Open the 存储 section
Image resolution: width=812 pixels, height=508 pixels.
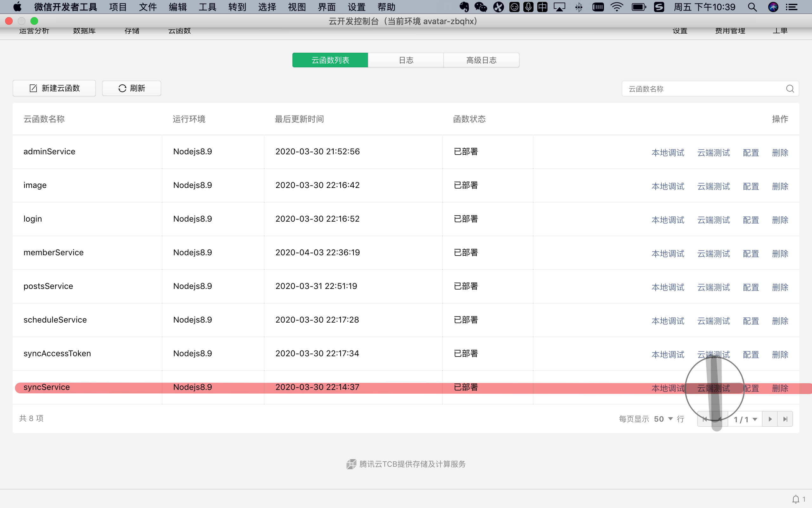pyautogui.click(x=132, y=31)
